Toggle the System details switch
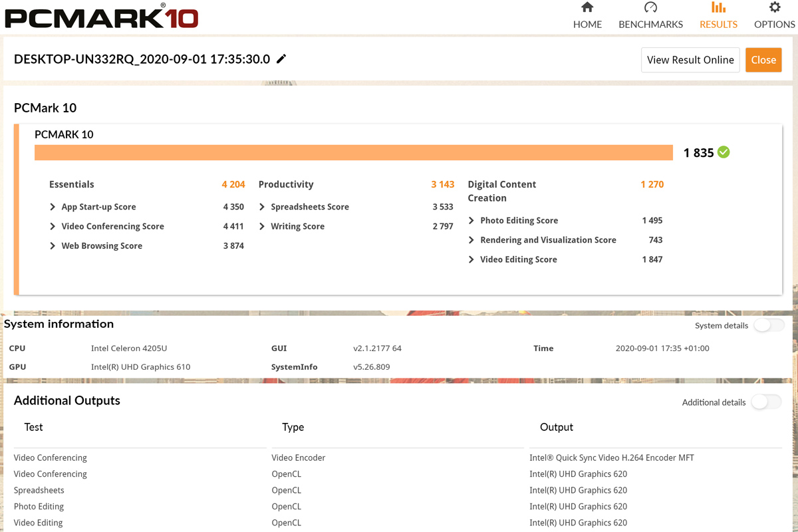Image resolution: width=798 pixels, height=532 pixels. pos(769,325)
